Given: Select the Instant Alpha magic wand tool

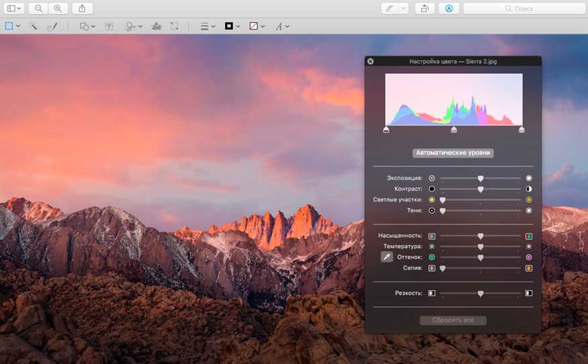Looking at the screenshot, I should click(32, 26).
